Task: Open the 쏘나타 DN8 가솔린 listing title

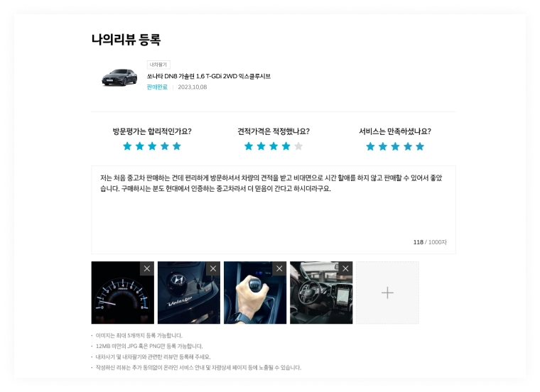Action: pyautogui.click(x=209, y=76)
